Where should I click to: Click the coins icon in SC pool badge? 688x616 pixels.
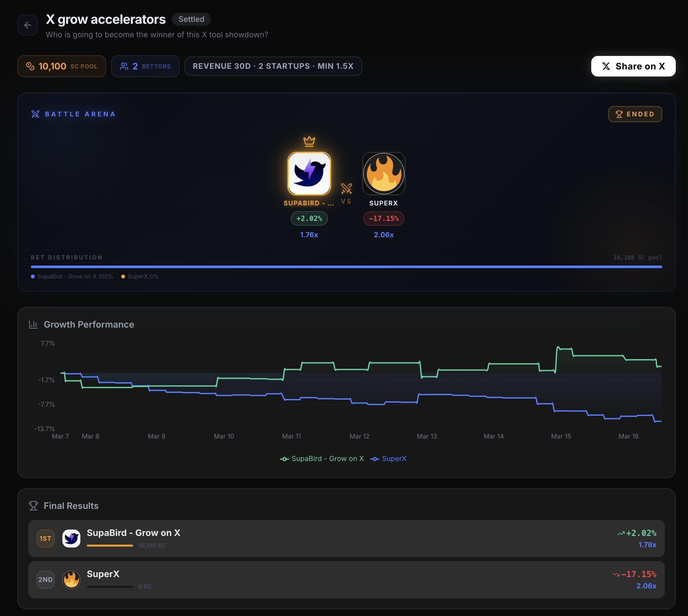click(x=30, y=66)
